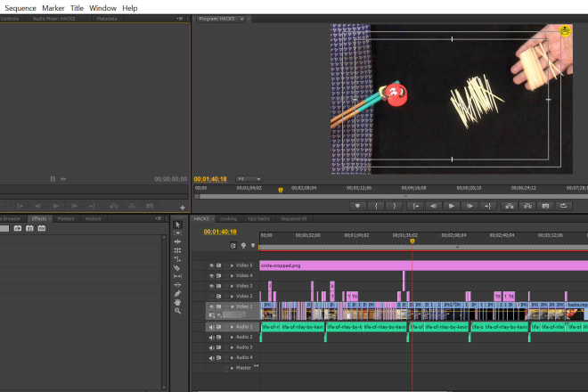Select the Zoom magnifier tool
Image resolution: width=588 pixels, height=392 pixels.
coord(178,311)
